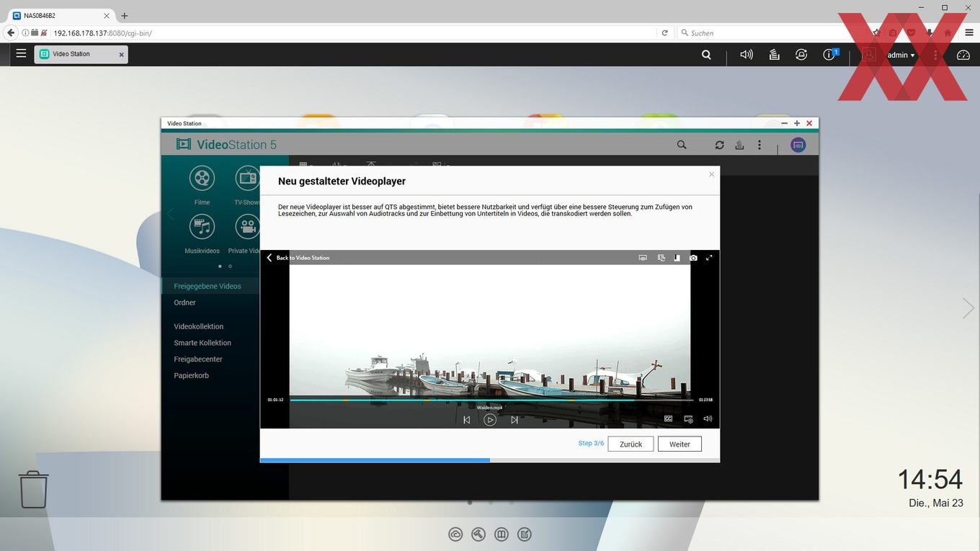Play the Walden.mp4 video
Screen dimensions: 980x551
[490, 420]
